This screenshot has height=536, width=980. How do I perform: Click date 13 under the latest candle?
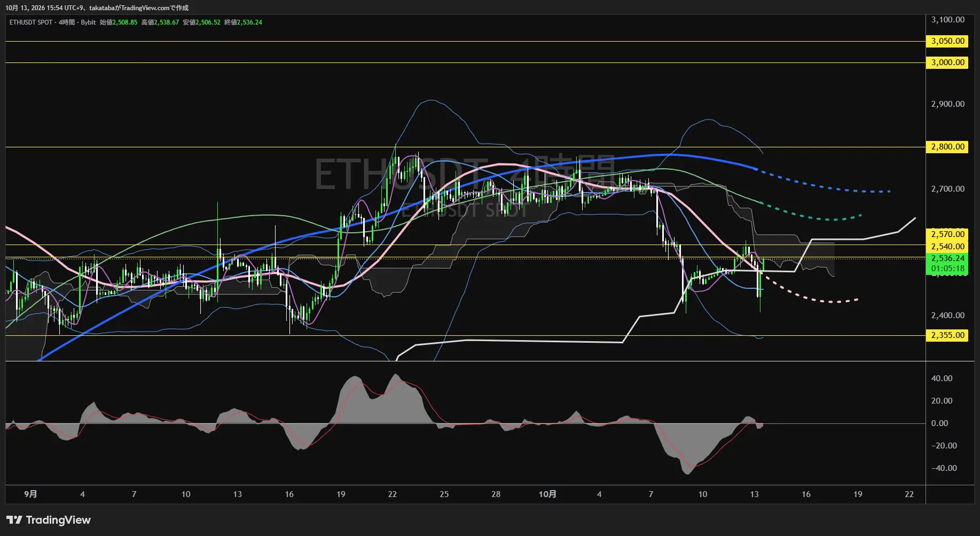pyautogui.click(x=754, y=494)
